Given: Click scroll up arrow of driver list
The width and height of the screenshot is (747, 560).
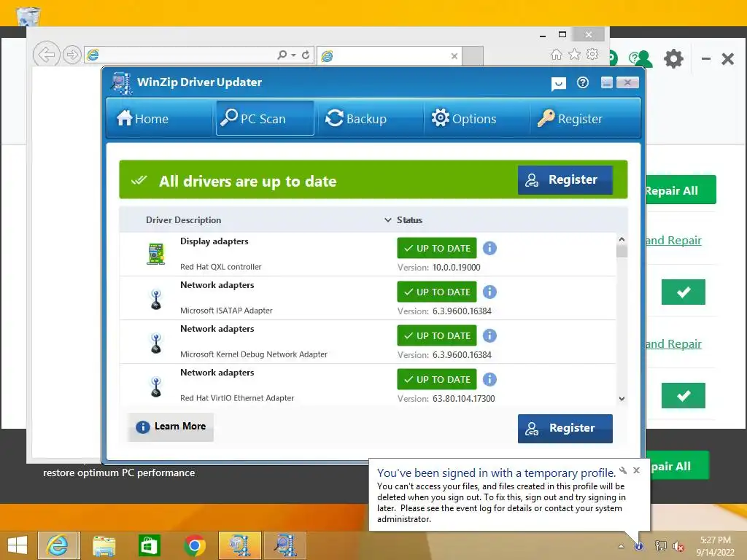Looking at the screenshot, I should click(x=622, y=239).
